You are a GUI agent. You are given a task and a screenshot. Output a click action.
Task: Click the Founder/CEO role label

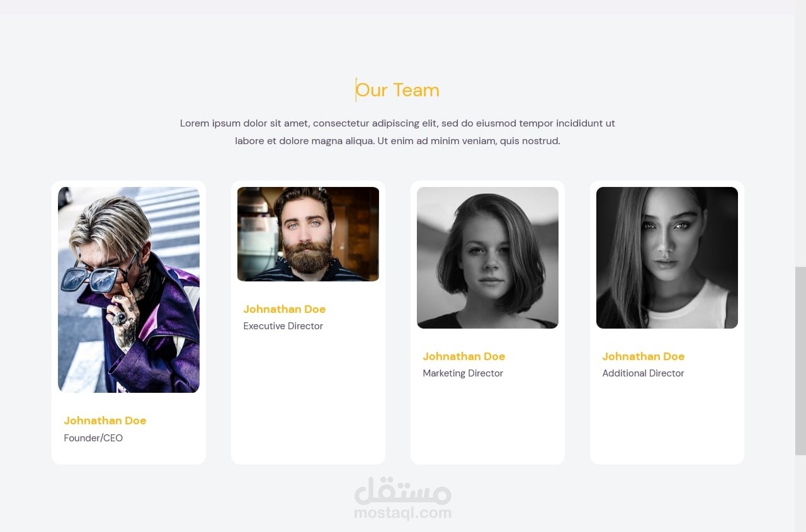(x=93, y=438)
